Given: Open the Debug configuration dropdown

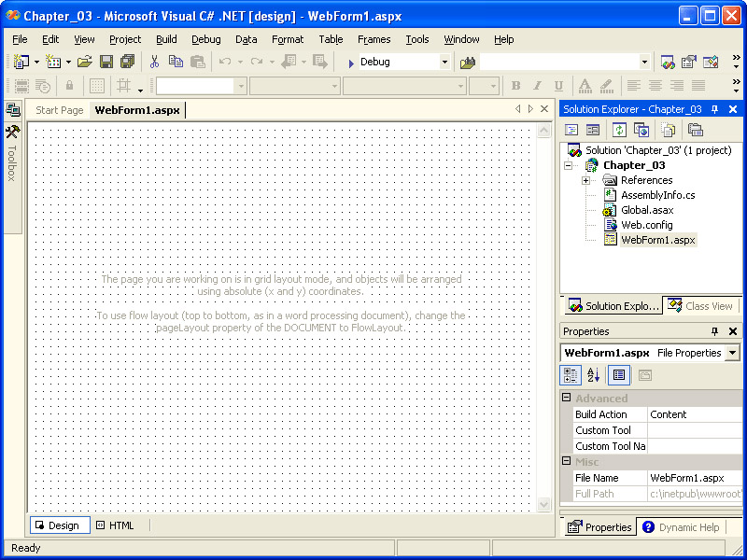Looking at the screenshot, I should click(444, 62).
